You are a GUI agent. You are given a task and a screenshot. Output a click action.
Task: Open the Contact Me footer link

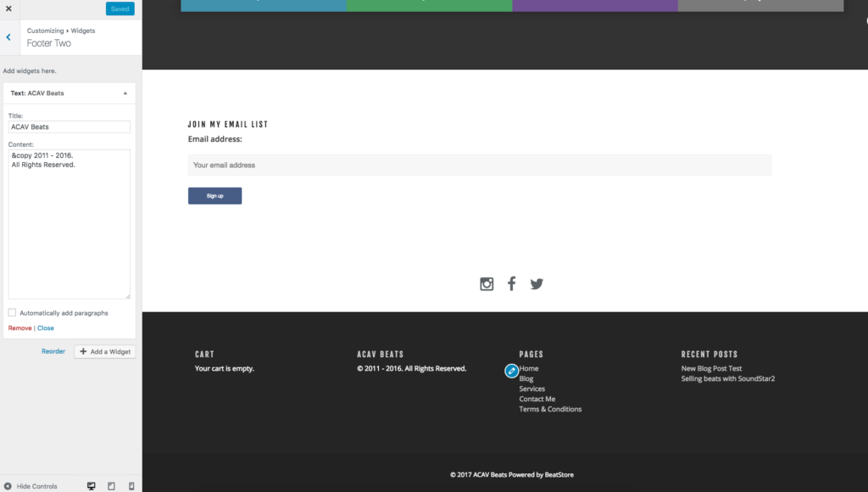coord(537,399)
